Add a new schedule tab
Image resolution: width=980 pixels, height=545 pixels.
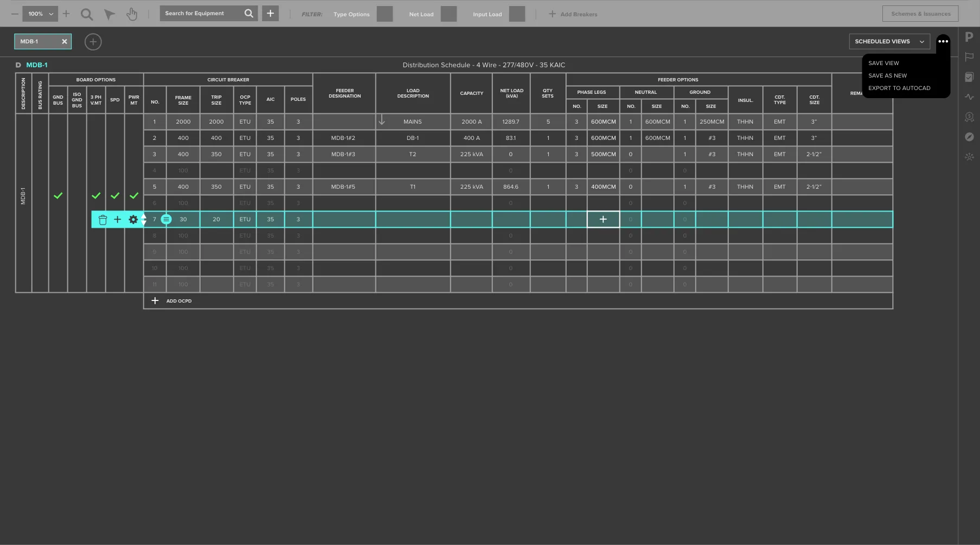tap(93, 42)
